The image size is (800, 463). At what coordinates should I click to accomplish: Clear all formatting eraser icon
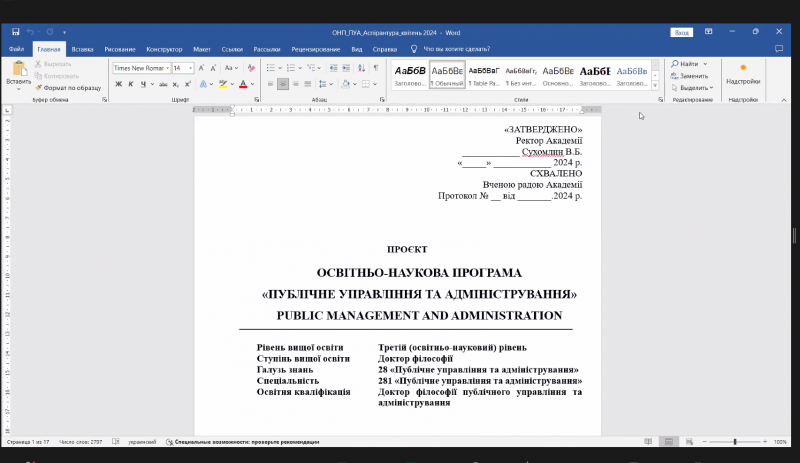pyautogui.click(x=251, y=68)
